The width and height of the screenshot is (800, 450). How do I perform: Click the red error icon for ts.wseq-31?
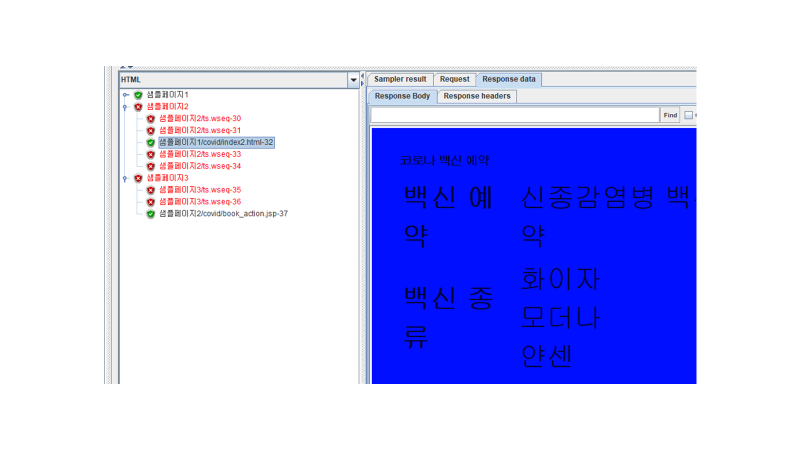[151, 131]
